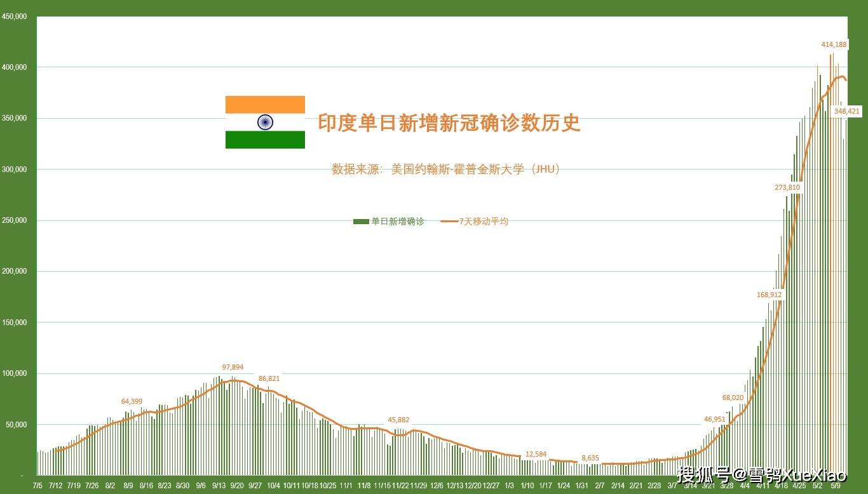Click the 450,000 y-axis maximum label
The width and height of the screenshot is (868, 494).
click(17, 17)
